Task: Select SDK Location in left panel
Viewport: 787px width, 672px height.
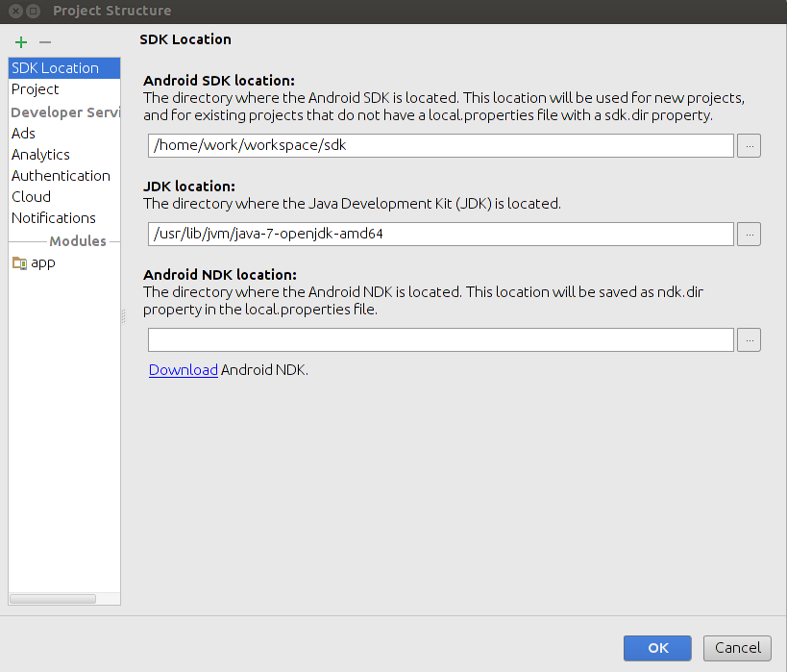Action: click(55, 68)
